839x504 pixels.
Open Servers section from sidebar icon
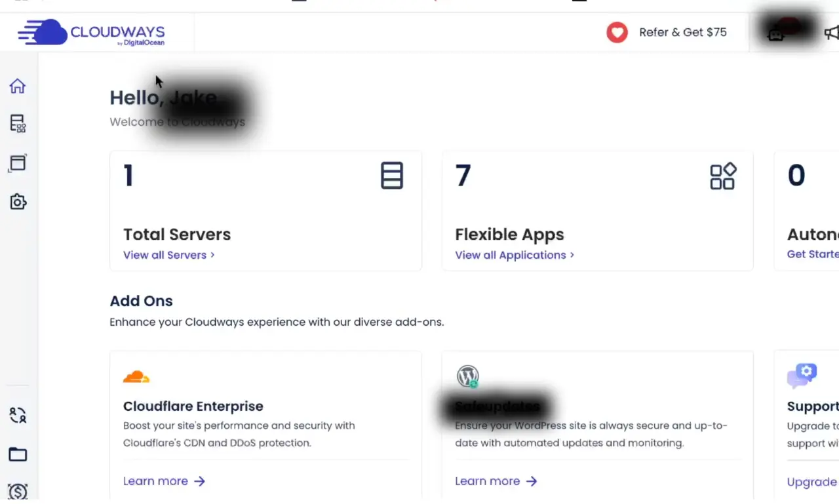coord(18,124)
